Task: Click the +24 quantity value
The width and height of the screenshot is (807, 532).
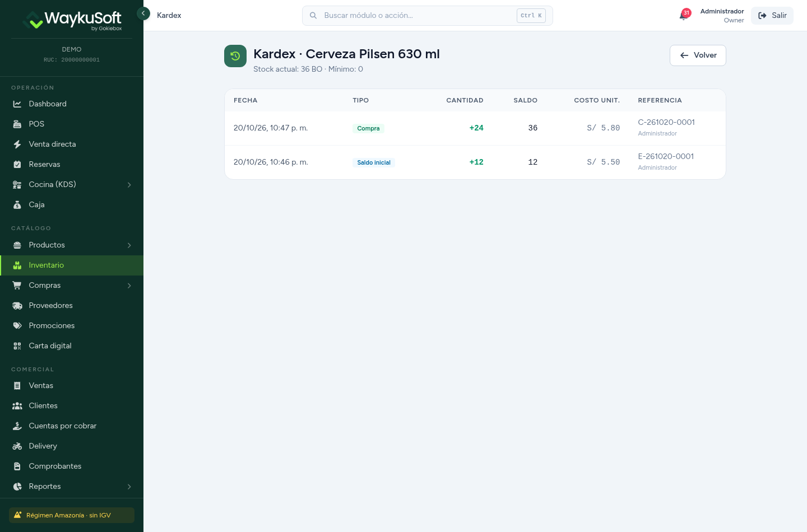Action: click(476, 128)
